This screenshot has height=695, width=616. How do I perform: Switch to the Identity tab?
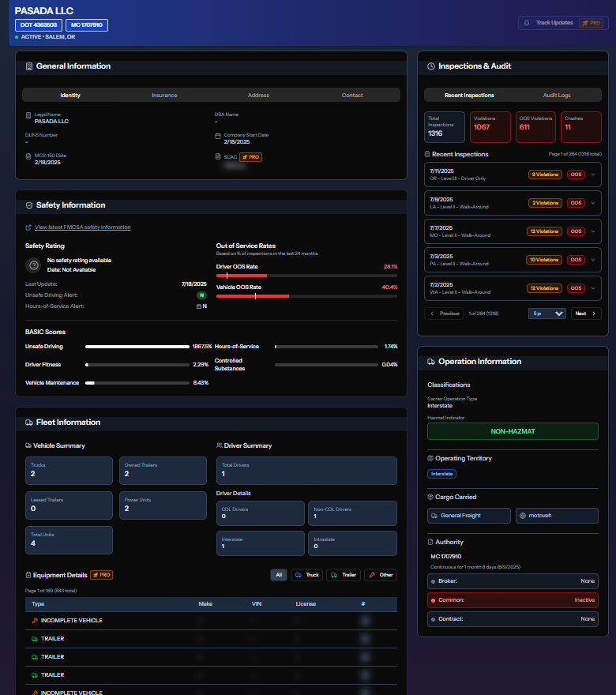70,96
